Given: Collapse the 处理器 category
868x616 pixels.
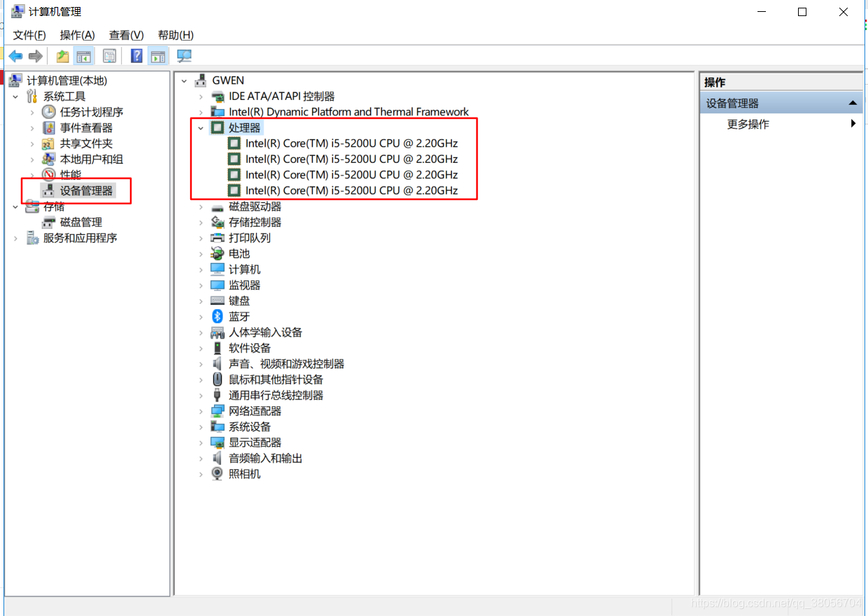Looking at the screenshot, I should [201, 128].
